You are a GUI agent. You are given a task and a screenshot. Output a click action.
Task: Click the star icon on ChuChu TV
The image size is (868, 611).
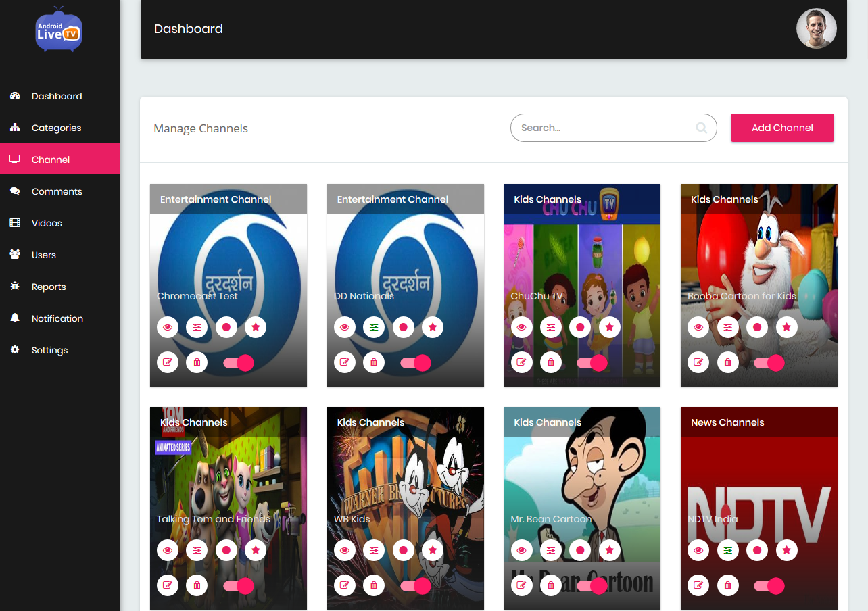[x=610, y=327]
